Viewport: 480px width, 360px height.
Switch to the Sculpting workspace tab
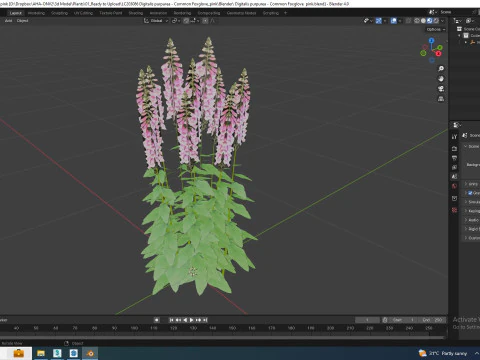point(59,13)
